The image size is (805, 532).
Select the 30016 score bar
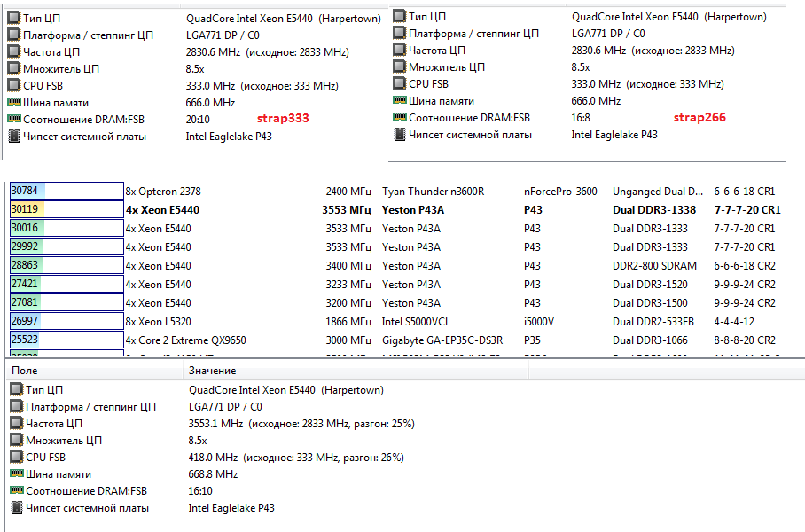pos(66,228)
